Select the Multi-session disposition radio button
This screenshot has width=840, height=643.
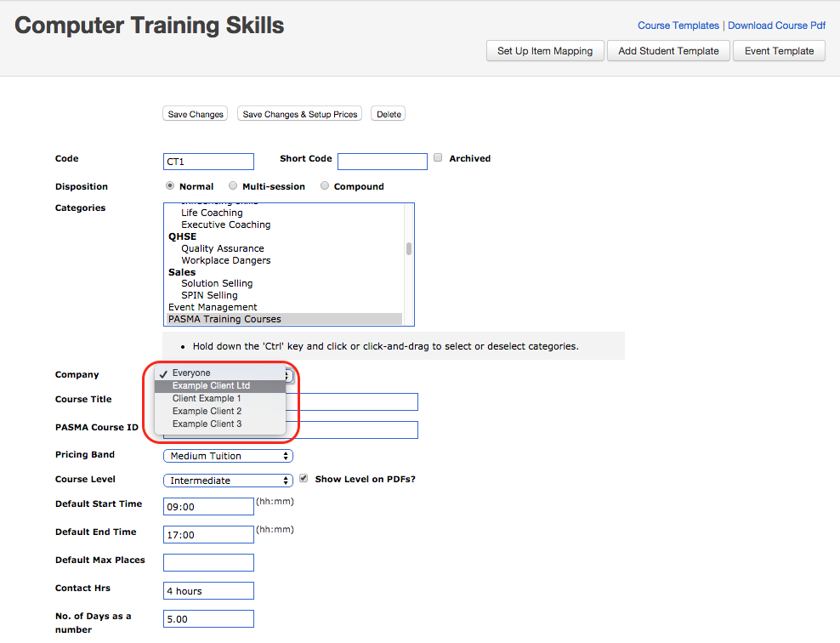pos(232,185)
